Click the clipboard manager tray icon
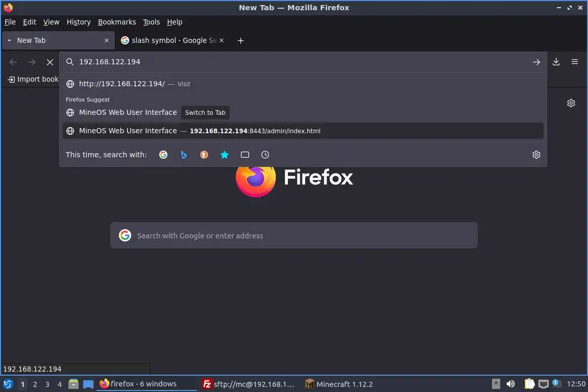 (x=529, y=384)
